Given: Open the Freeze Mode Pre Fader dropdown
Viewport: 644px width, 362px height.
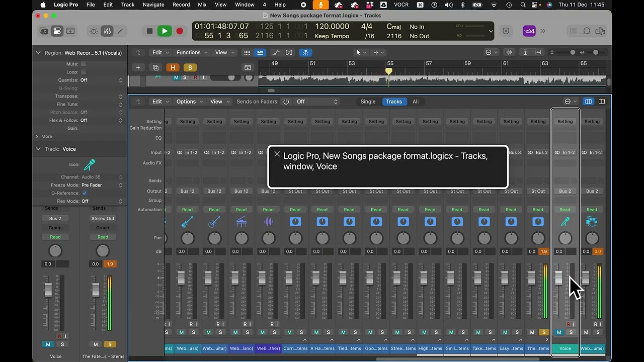Looking at the screenshot, I should [102, 185].
